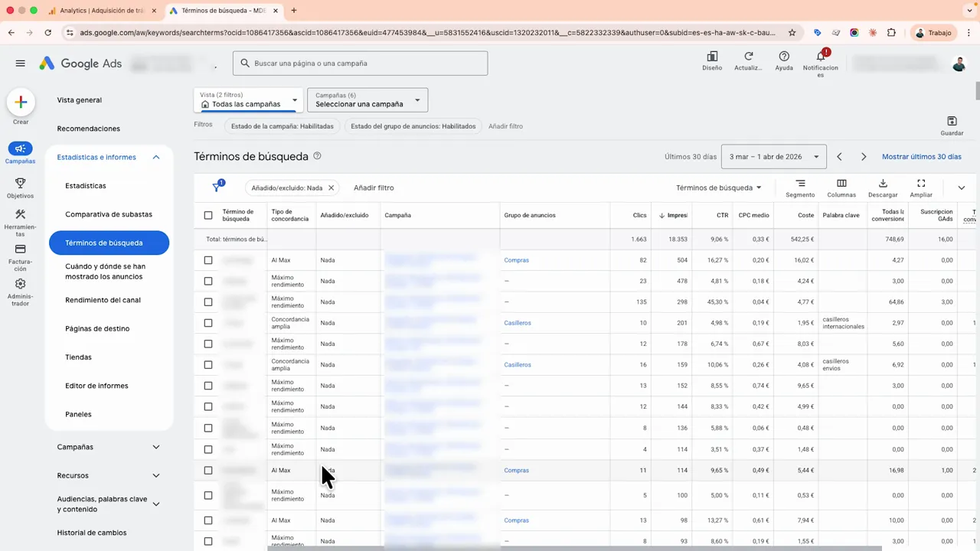Open Seleccionar una campaña dropdown
Screen dimensions: 980x551
(367, 99)
